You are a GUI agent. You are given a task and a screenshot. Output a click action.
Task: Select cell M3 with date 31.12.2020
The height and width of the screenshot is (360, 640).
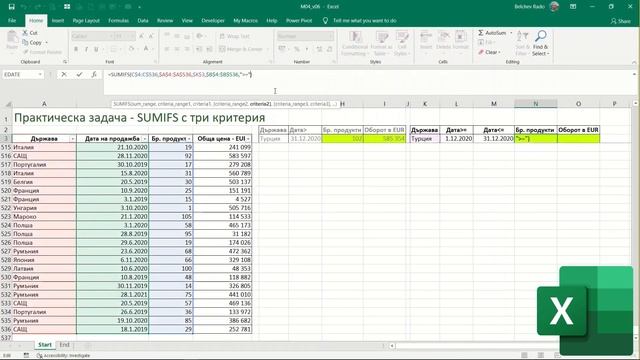point(494,139)
